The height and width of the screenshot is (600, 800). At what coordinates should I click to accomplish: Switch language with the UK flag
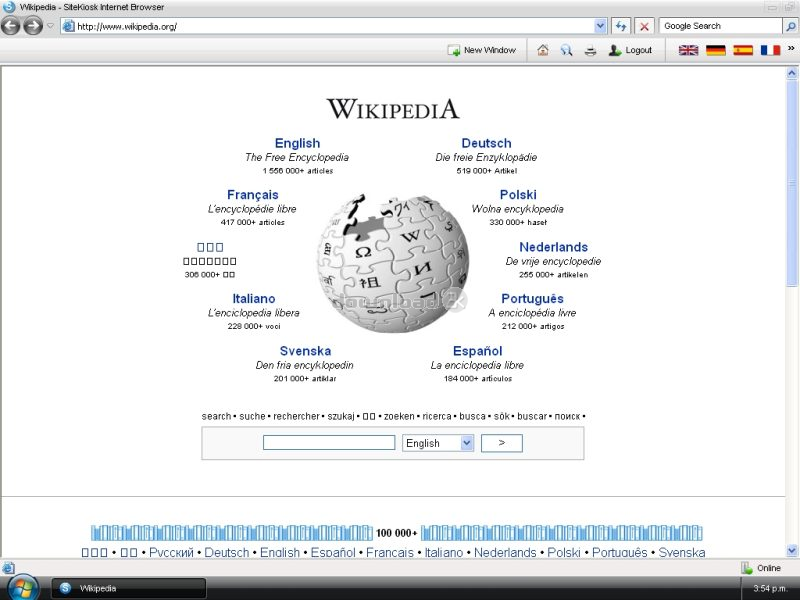pyautogui.click(x=688, y=50)
